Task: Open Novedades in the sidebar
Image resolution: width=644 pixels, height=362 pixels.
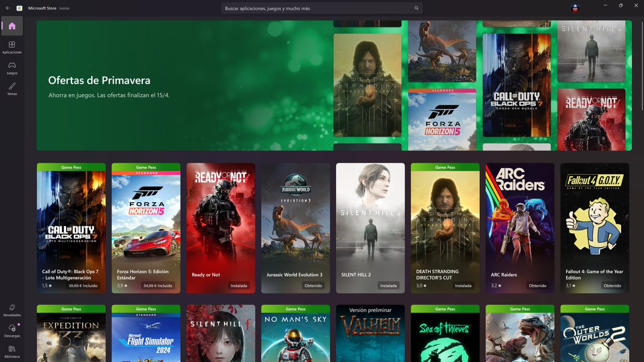Action: [x=12, y=310]
